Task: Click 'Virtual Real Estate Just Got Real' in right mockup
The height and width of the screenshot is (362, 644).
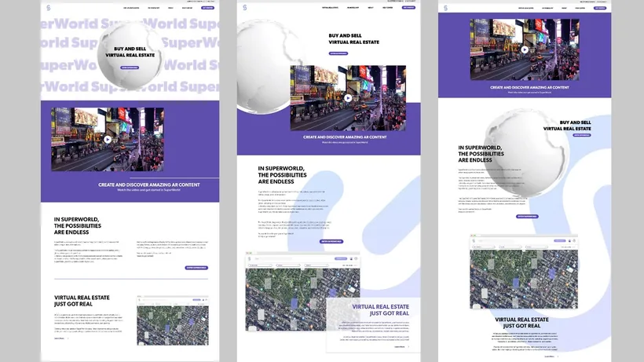Action: pos(521,323)
